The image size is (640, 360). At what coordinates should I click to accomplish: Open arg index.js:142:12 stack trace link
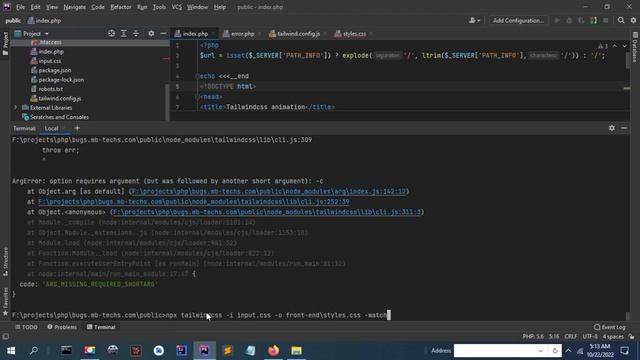click(269, 191)
